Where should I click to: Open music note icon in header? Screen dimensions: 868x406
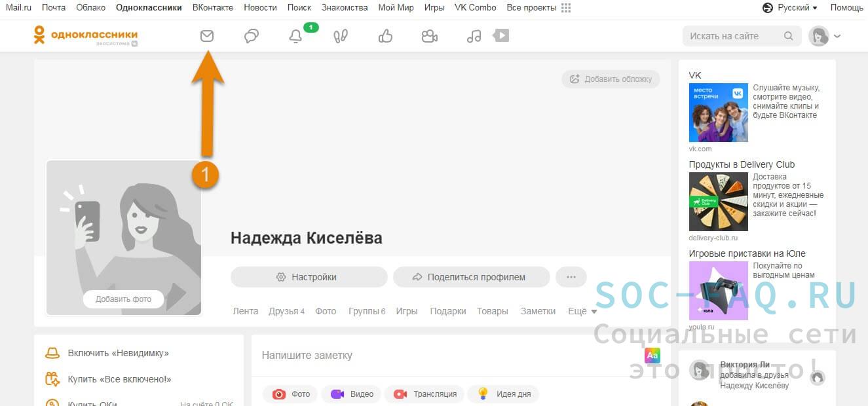[x=474, y=36]
